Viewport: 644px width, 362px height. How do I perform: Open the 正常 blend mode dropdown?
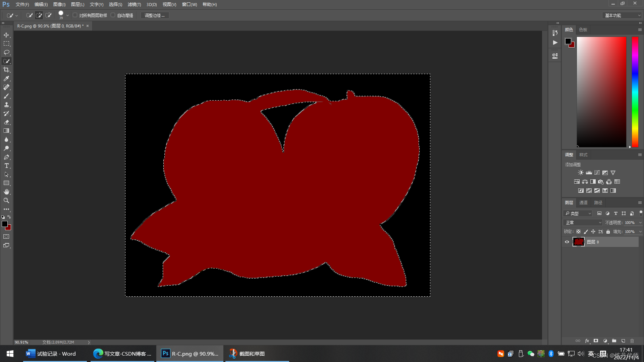point(583,223)
